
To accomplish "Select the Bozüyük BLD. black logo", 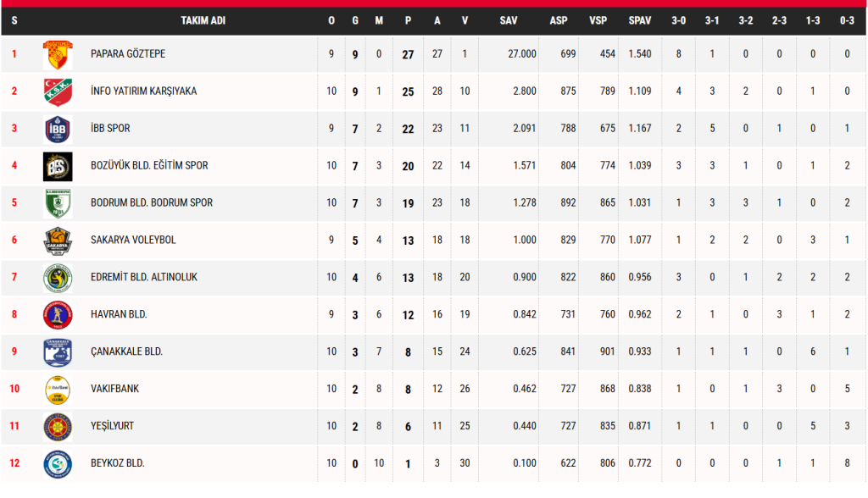I will [x=58, y=166].
